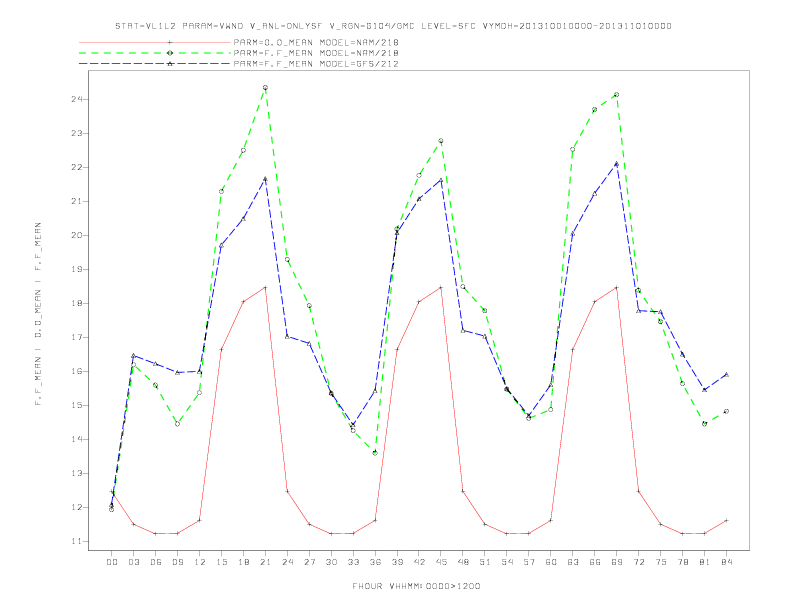Click x-axis forecast hour label 60
Image resolution: width=792 pixels, height=612 pixels.
pos(551,562)
